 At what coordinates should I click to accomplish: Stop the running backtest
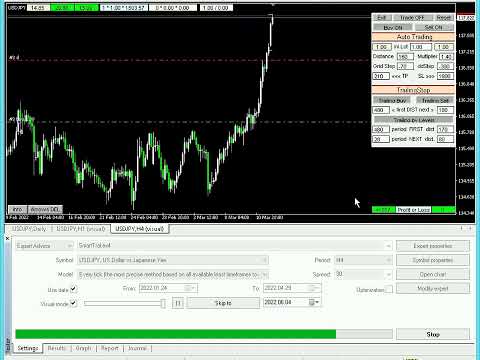coord(433,334)
